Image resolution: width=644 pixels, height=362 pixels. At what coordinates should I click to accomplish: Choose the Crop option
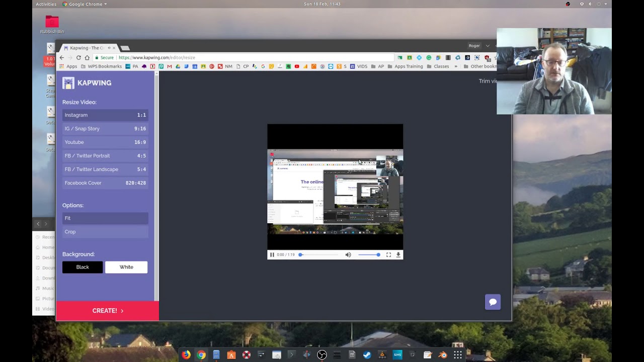pyautogui.click(x=105, y=232)
